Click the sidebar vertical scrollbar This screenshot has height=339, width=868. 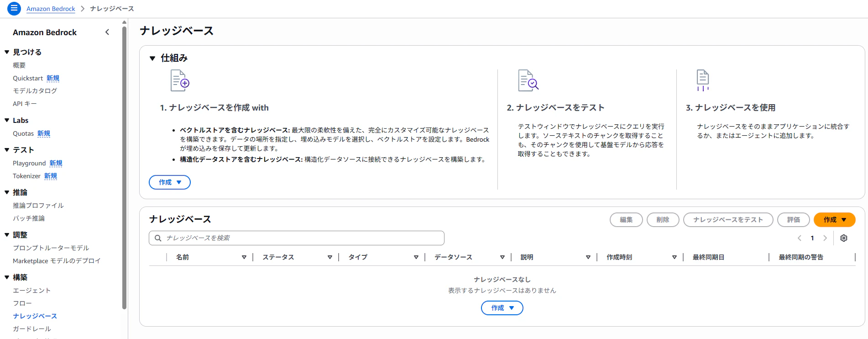click(x=124, y=168)
